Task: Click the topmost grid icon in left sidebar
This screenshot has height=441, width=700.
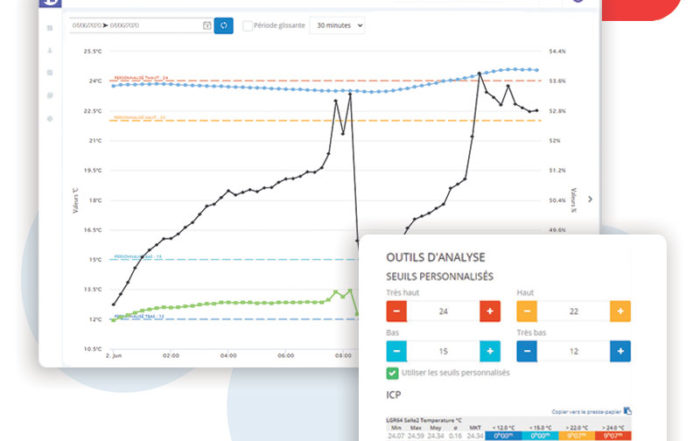Action: tap(50, 28)
